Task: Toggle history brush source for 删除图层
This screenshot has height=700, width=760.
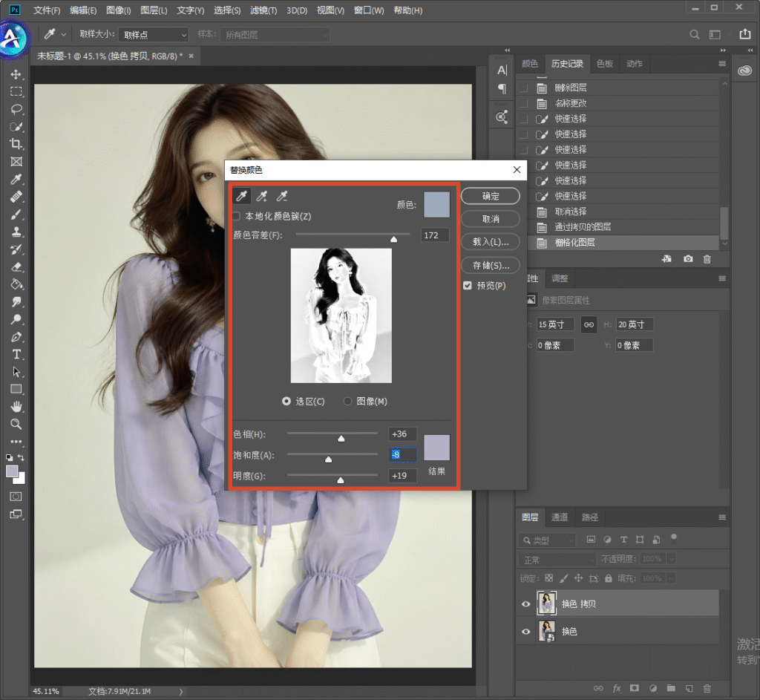Action: click(524, 88)
